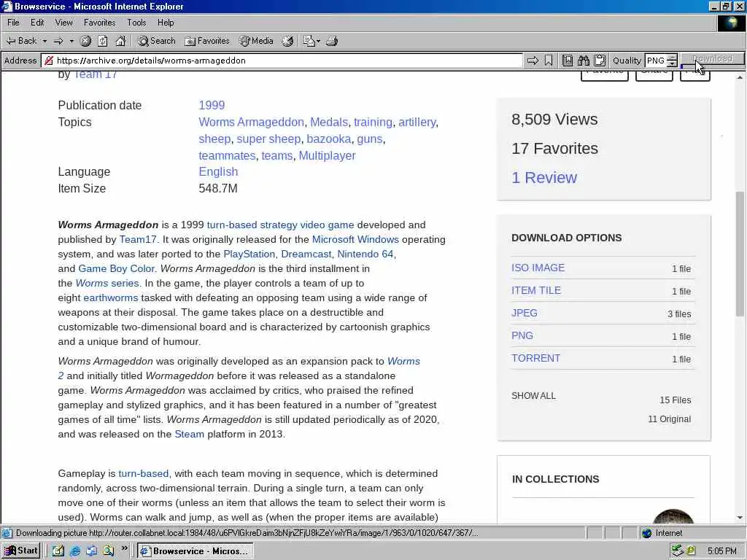Open the 1 Review link

click(x=544, y=178)
